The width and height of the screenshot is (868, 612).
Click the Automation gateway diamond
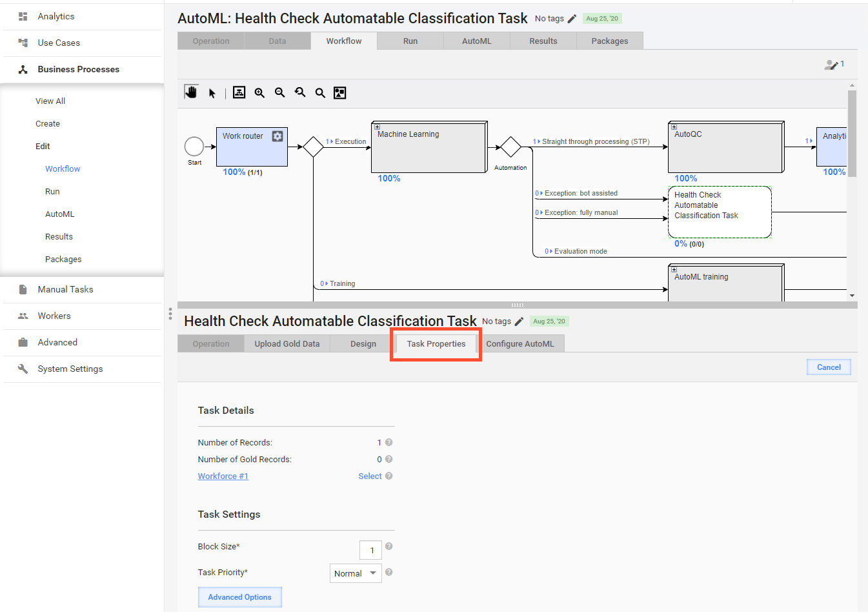tap(510, 147)
